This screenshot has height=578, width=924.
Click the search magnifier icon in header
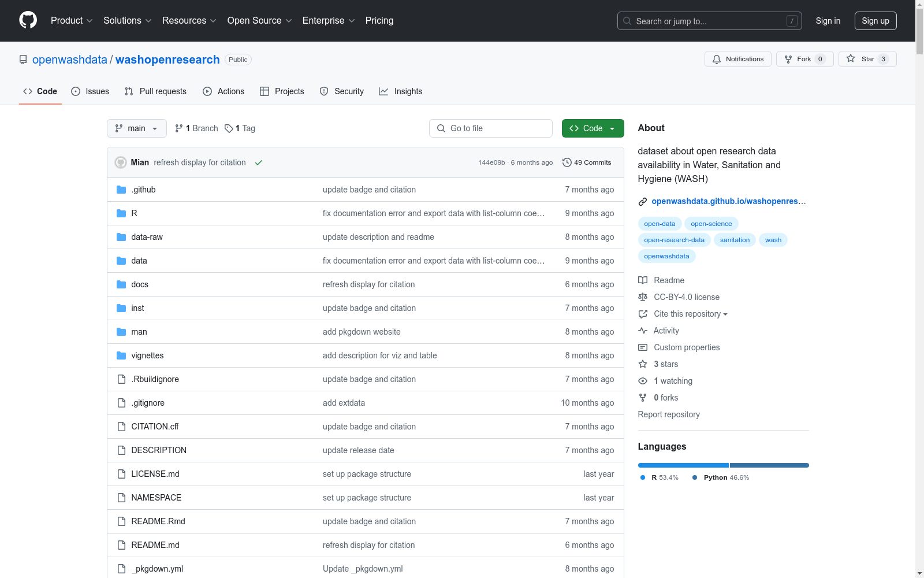[627, 21]
